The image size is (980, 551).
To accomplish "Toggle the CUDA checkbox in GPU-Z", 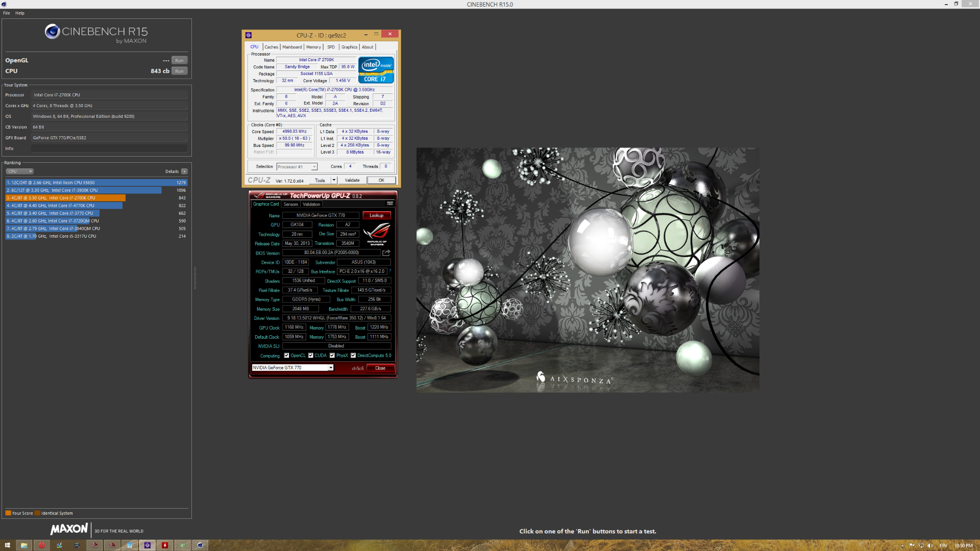I will (x=310, y=356).
